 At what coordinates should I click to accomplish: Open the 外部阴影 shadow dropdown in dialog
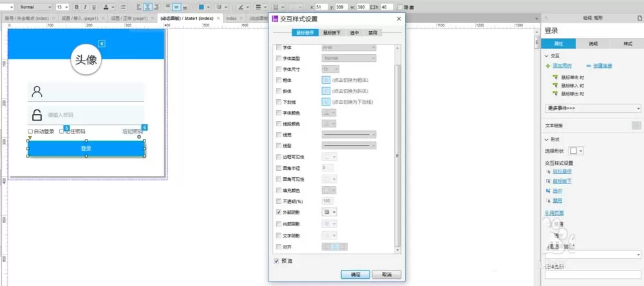pos(329,212)
